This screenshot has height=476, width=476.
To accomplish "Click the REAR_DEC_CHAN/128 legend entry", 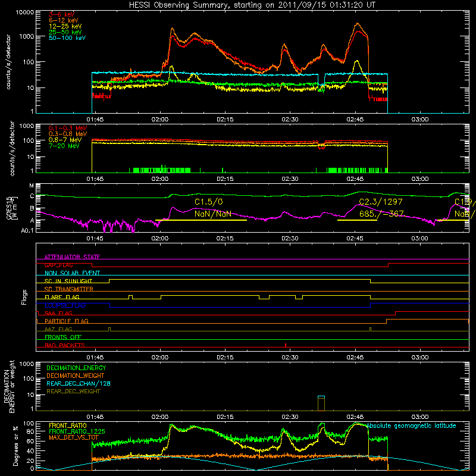I will [x=79, y=383].
